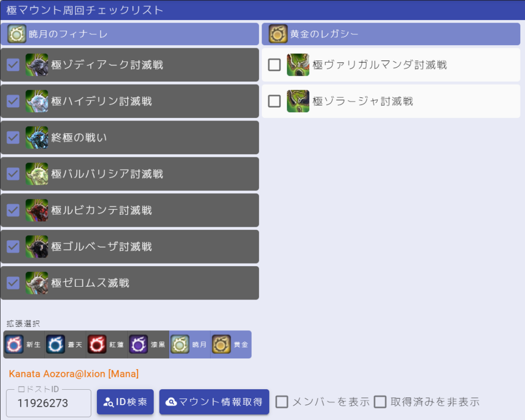Check the 極ゾラージャ討滅戦 checkbox
The width and height of the screenshot is (525, 420).
[274, 101]
